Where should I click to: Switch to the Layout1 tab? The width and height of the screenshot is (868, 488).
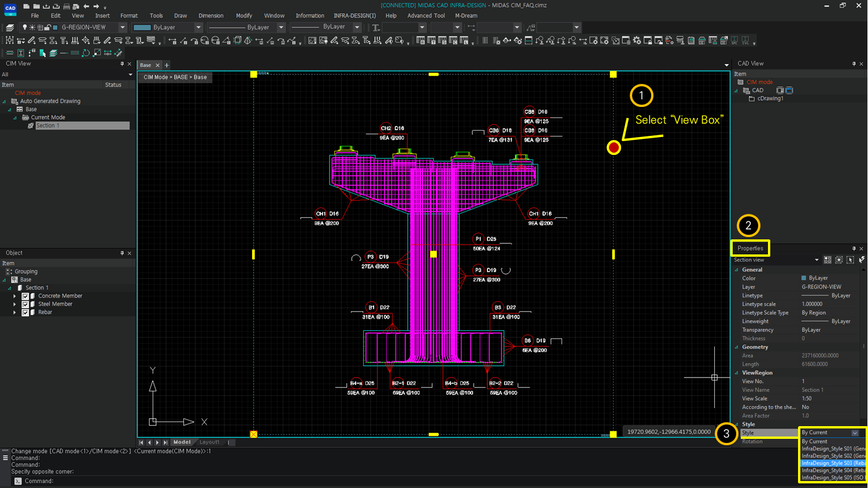209,442
